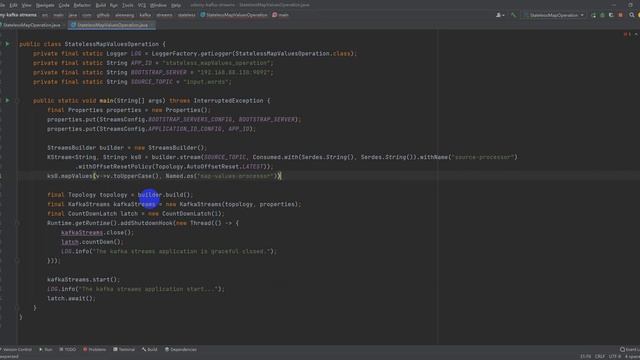Screen dimensions: 640x360
Task: Open Search Everywhere magnifier icon
Action: [x=631, y=15]
